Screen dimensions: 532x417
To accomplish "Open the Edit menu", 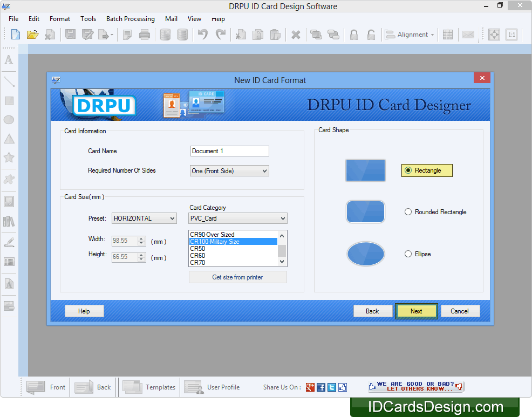I will (x=34, y=19).
